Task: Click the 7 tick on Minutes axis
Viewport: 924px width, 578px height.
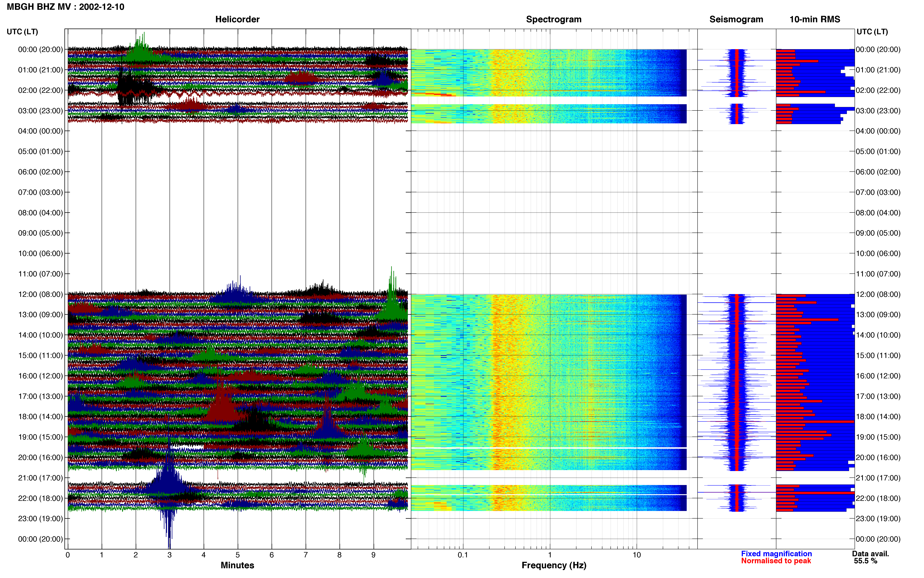Action: 306,555
